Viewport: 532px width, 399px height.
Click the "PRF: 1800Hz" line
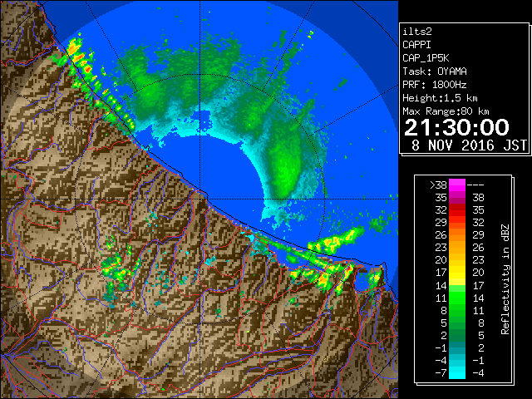tap(434, 85)
